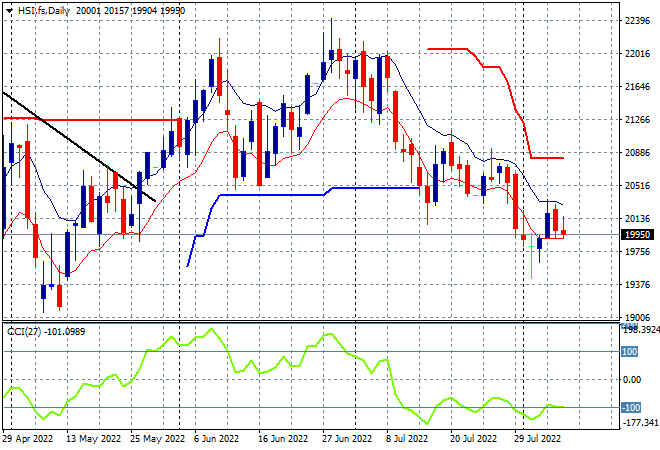Click the CCI(27) -101.0989 indicator label

click(46, 332)
